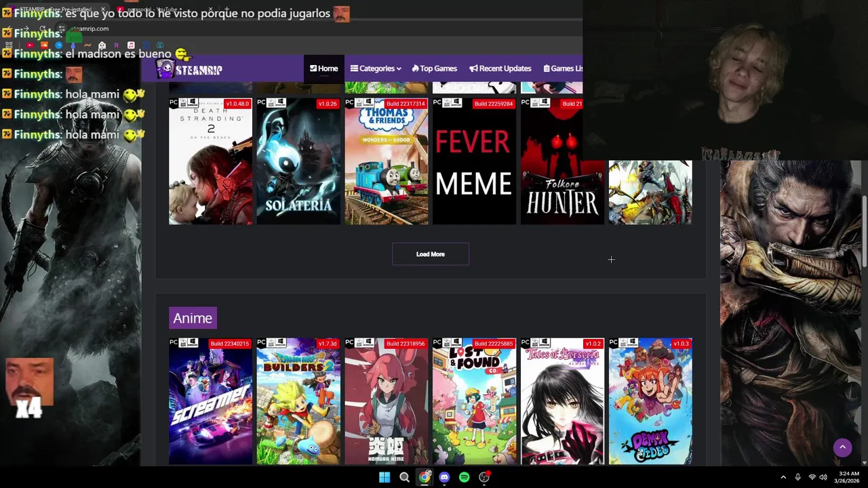Expand the Categories dropdown menu

point(376,68)
